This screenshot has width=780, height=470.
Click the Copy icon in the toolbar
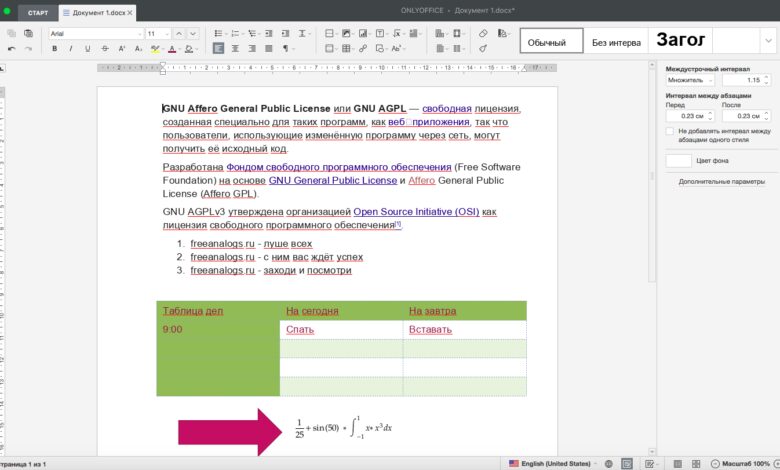pos(11,33)
